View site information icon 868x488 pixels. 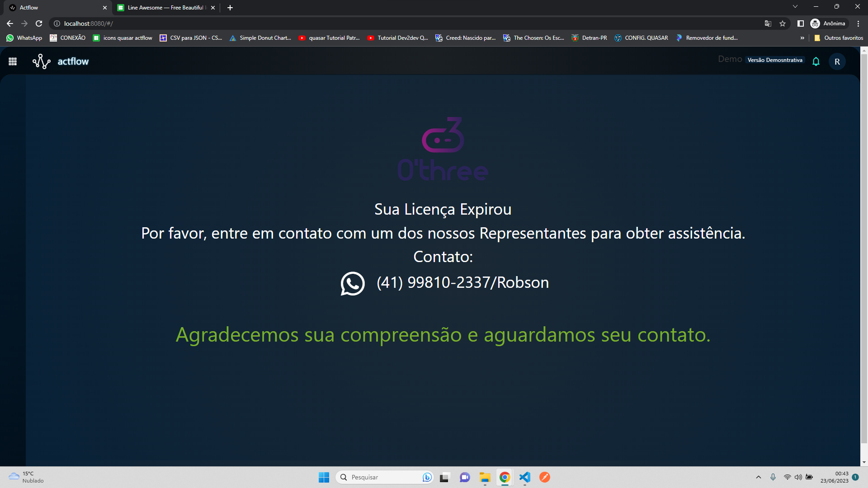pyautogui.click(x=57, y=23)
